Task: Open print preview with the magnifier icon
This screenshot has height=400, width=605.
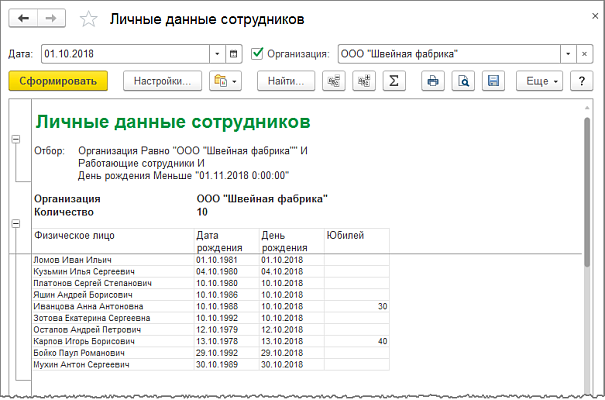Action: pyautogui.click(x=463, y=81)
